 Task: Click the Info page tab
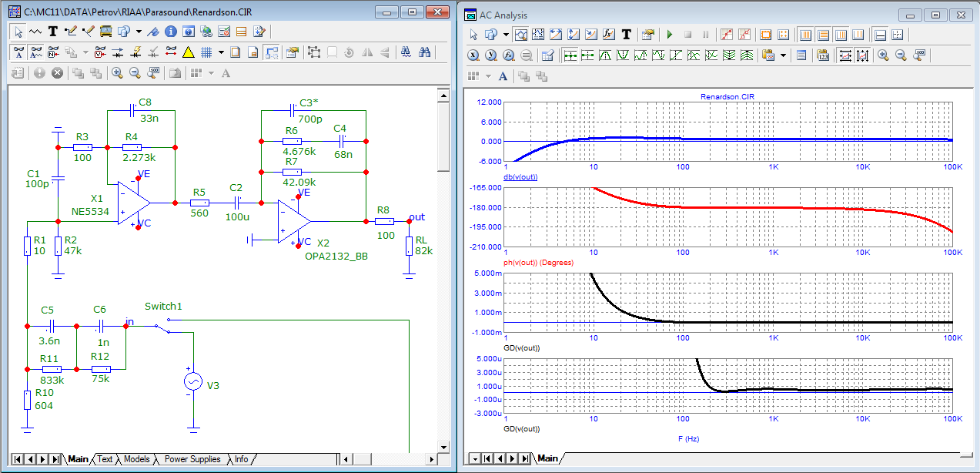pyautogui.click(x=241, y=459)
